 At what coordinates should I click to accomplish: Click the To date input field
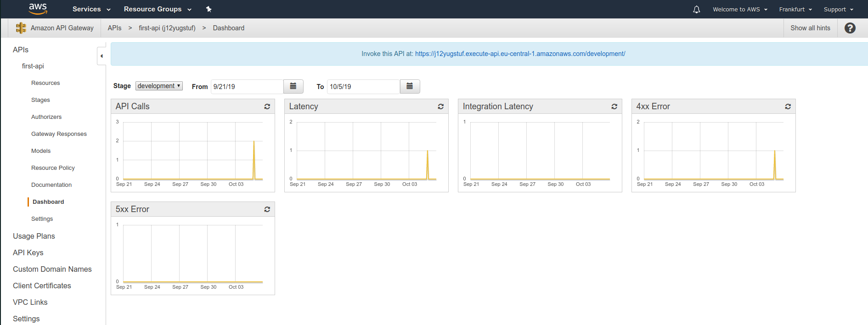363,86
